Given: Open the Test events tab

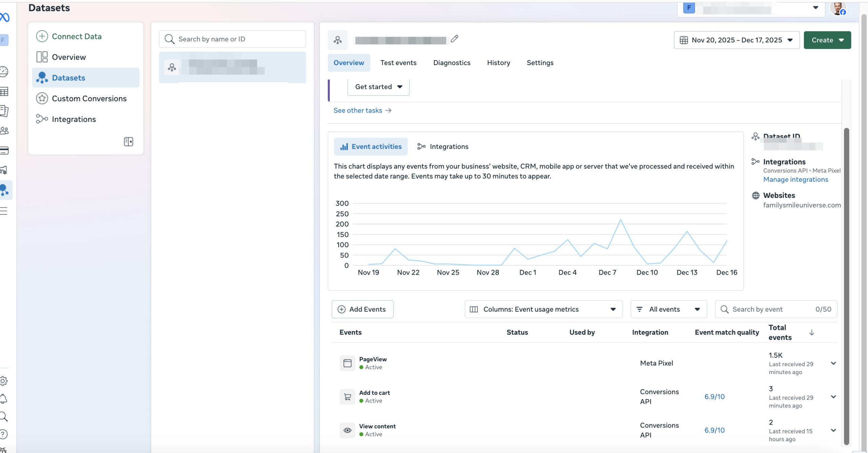Looking at the screenshot, I should (398, 63).
